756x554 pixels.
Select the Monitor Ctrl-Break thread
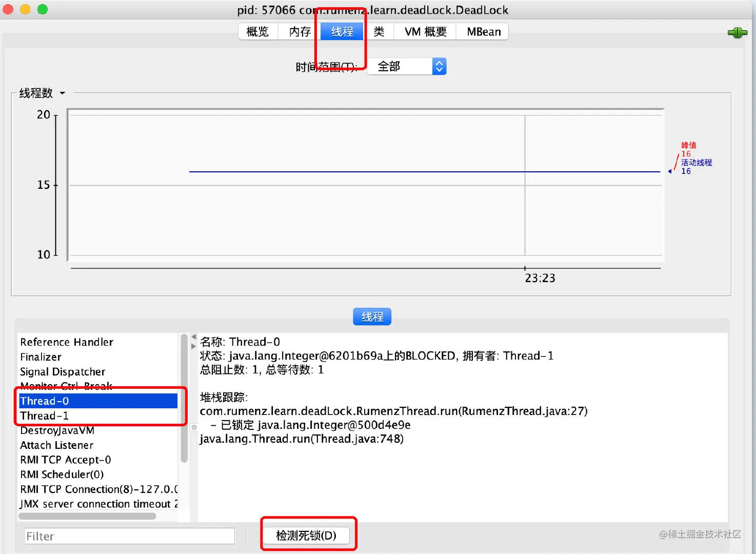pyautogui.click(x=98, y=386)
